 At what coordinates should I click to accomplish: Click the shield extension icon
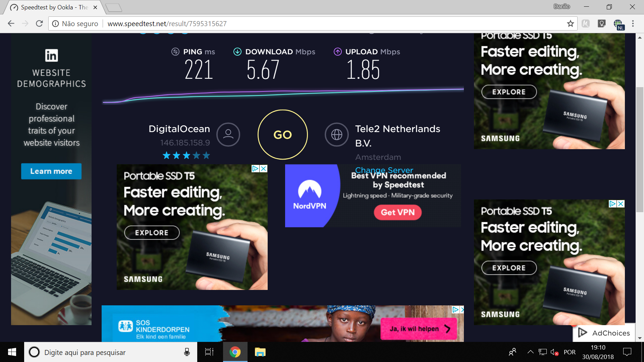602,23
